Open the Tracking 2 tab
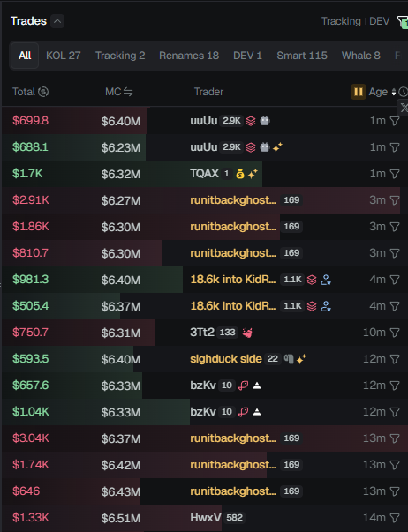The width and height of the screenshot is (408, 532). pos(120,56)
